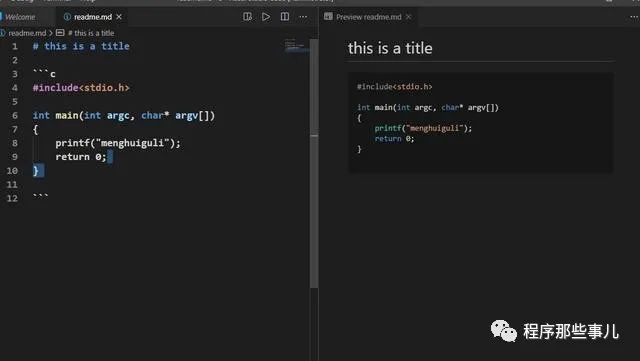The height and width of the screenshot is (361, 640).
Task: Click line number 10 in gutter
Action: pyautogui.click(x=12, y=171)
